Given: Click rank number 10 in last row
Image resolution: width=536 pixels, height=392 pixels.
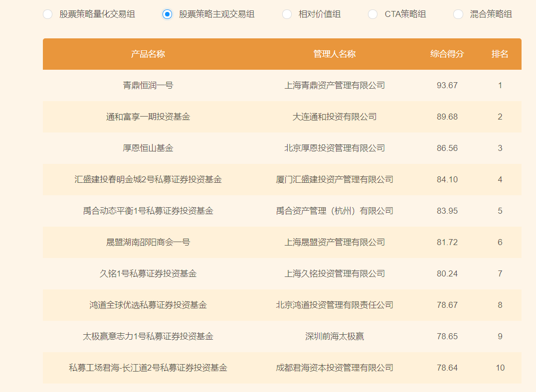Looking at the screenshot, I should point(500,368).
